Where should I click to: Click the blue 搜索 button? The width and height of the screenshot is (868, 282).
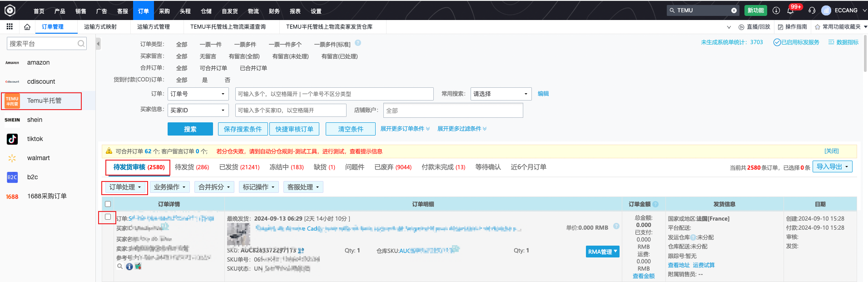pos(190,129)
